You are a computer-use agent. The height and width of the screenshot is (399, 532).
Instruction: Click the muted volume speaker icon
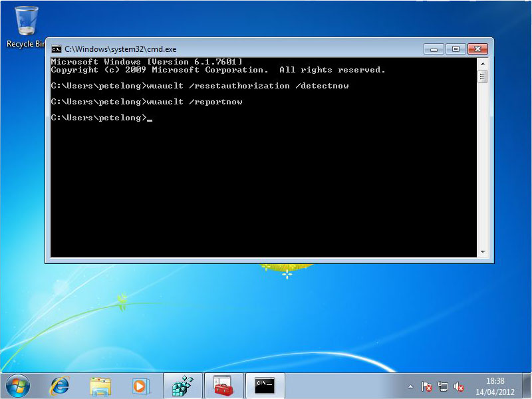pyautogui.click(x=458, y=386)
